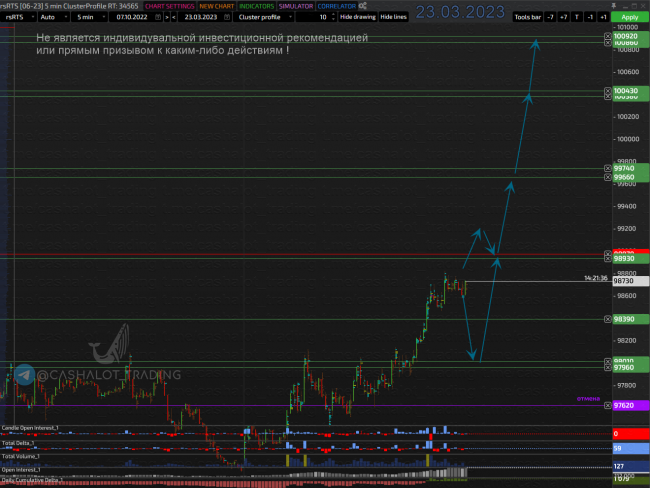Remove the 98390 level line marker

(x=607, y=319)
